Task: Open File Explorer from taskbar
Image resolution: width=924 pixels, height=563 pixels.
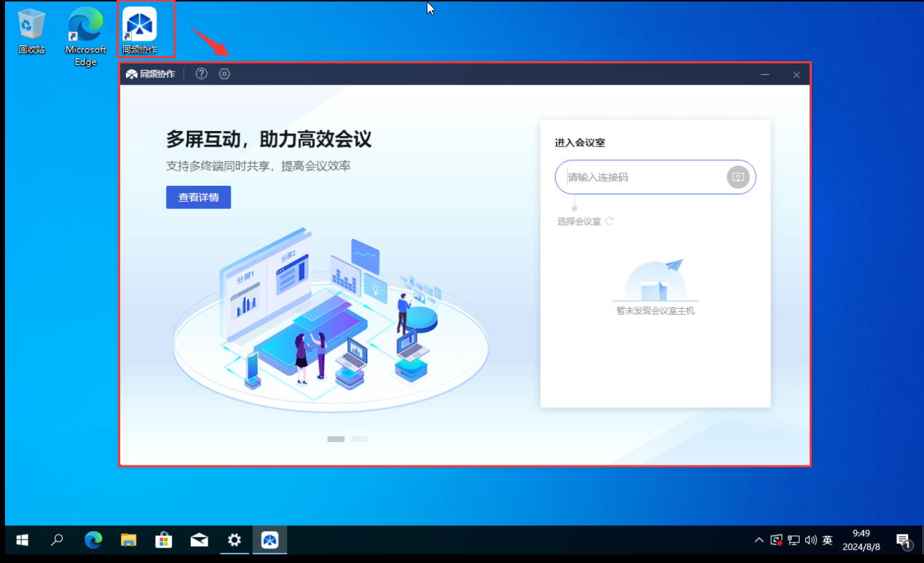Action: click(x=128, y=540)
